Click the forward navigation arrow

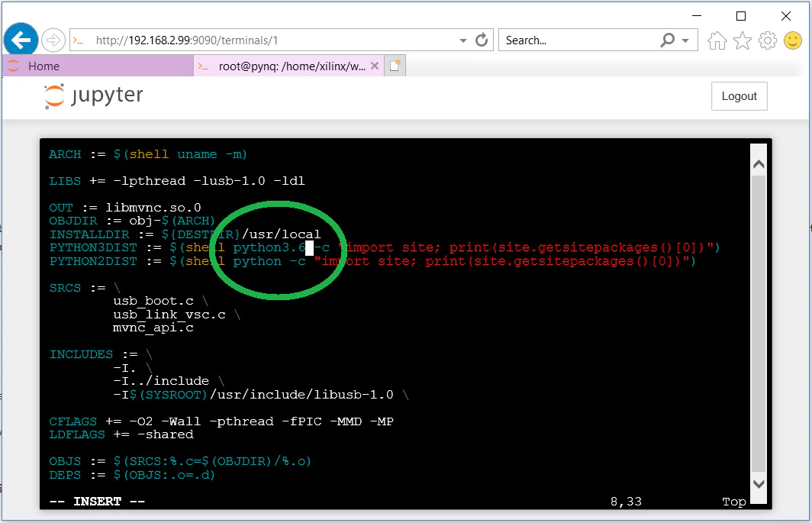coord(53,40)
